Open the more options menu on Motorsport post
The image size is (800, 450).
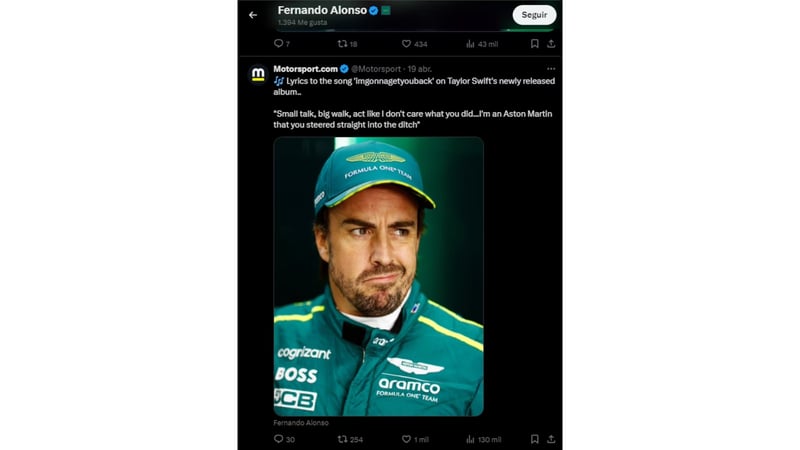pyautogui.click(x=550, y=68)
